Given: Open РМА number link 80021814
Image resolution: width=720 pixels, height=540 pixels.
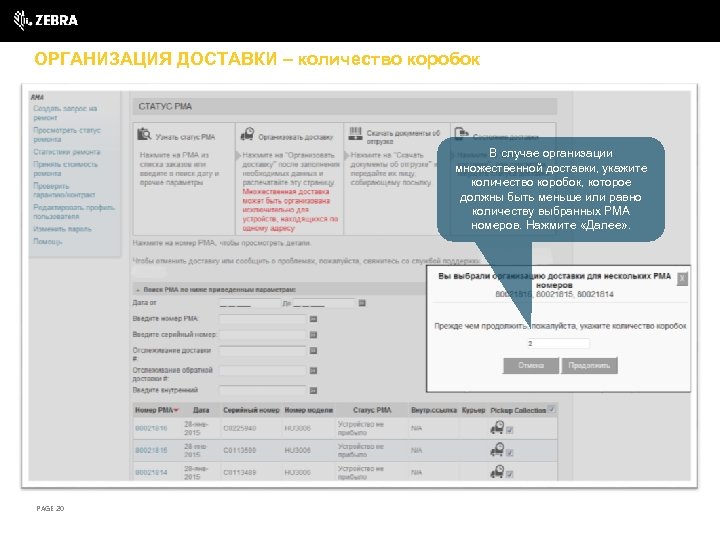Looking at the screenshot, I should tap(151, 472).
